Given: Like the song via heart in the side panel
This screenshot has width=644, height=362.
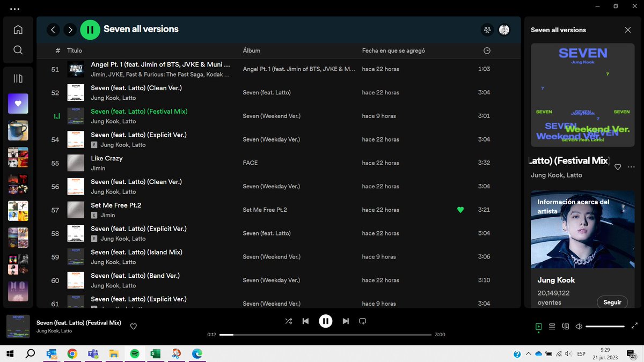Looking at the screenshot, I should (618, 167).
